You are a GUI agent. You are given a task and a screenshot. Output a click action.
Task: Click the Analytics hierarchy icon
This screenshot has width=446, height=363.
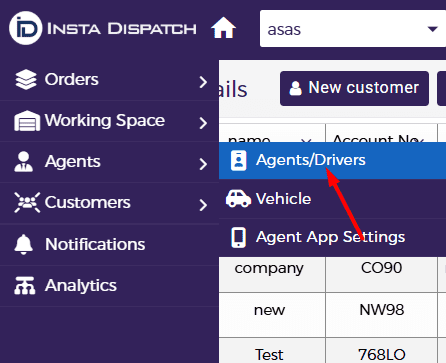click(x=25, y=286)
